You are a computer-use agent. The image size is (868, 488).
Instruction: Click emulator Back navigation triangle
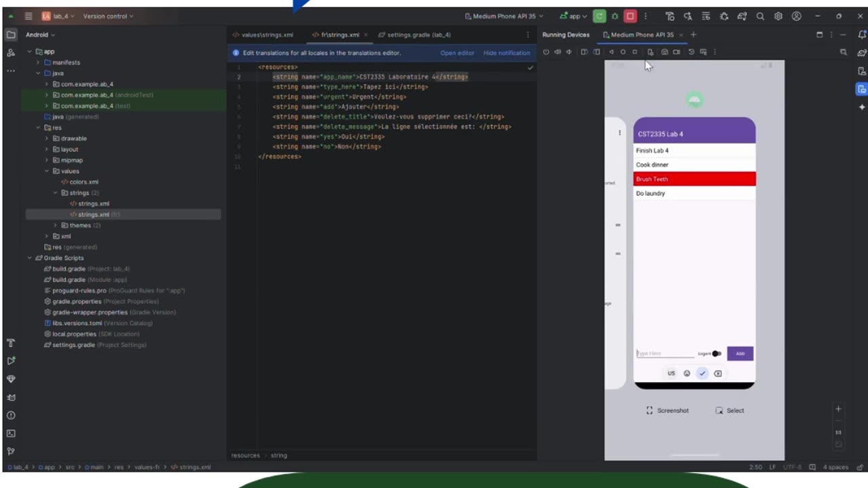click(x=611, y=52)
